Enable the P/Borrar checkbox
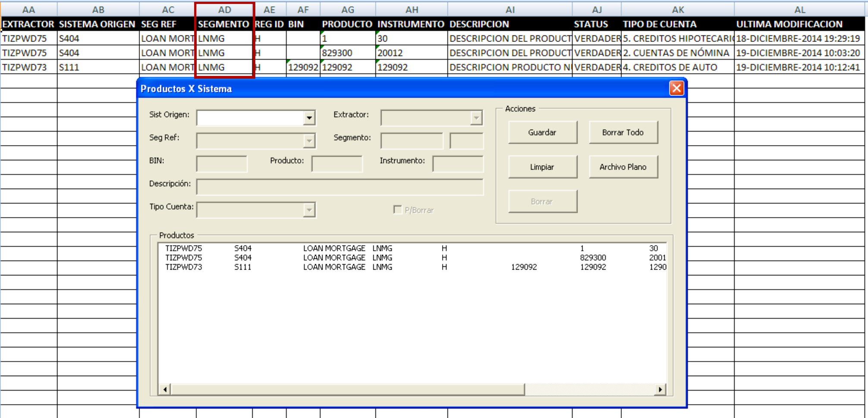Screen dimensions: 868x418 click(397, 210)
